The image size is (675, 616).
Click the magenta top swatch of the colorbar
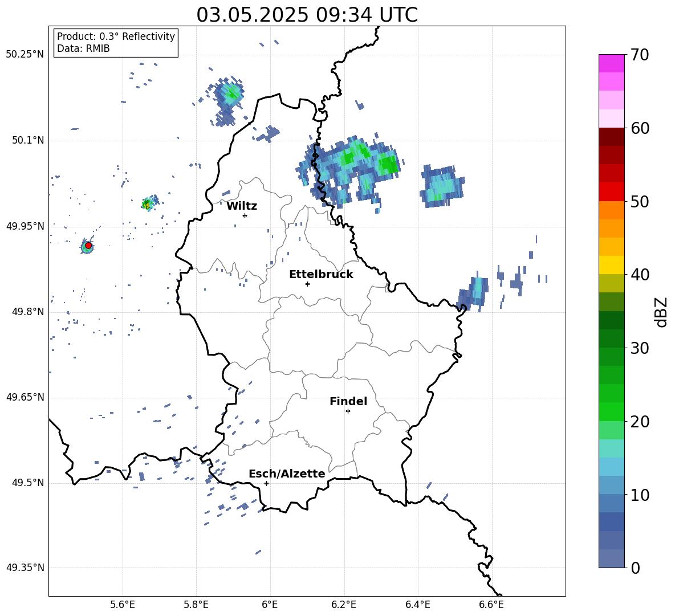pyautogui.click(x=611, y=63)
